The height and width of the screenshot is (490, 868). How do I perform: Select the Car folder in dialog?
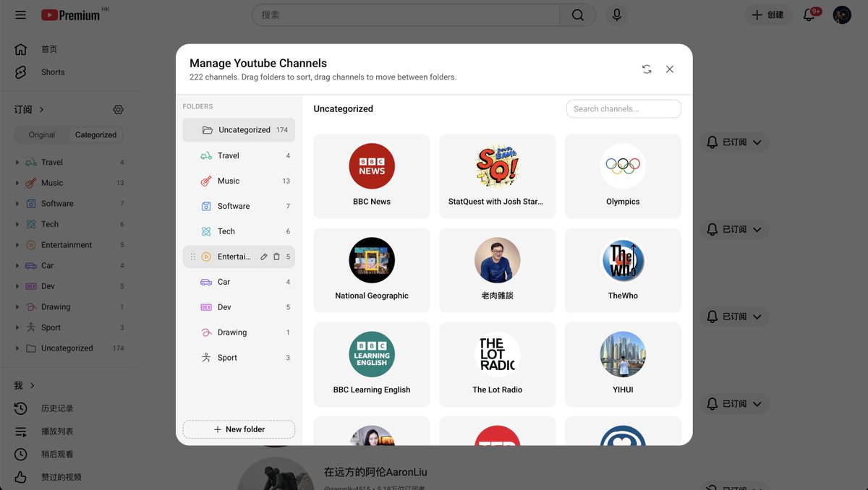239,282
